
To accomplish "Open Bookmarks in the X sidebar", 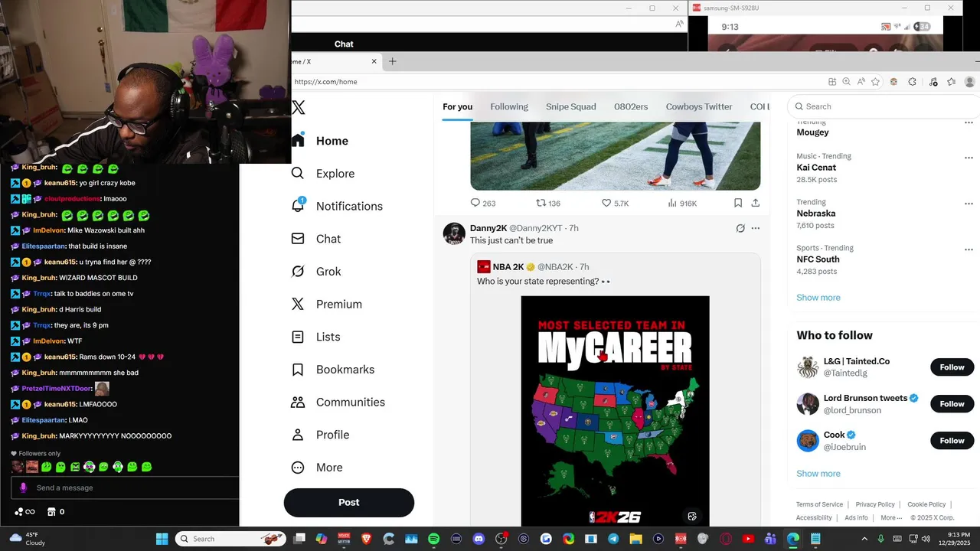I will 333,370.
